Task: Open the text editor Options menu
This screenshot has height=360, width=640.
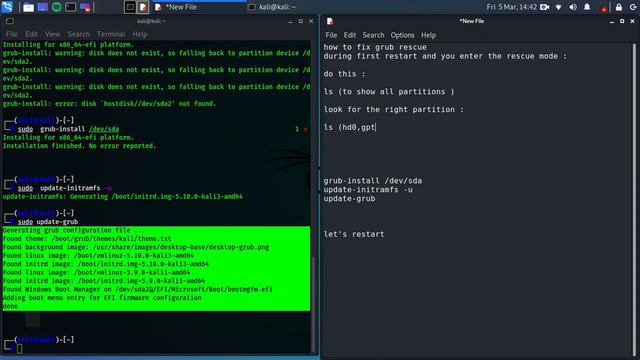Action: 402,35
